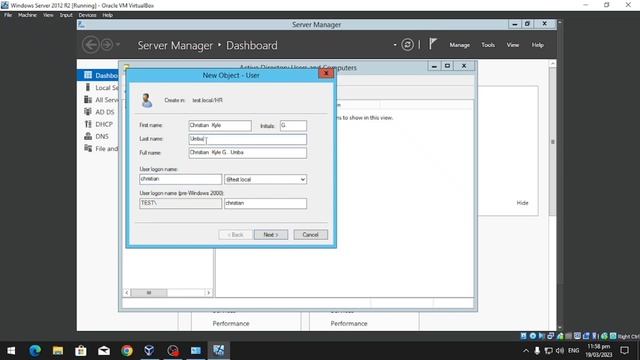Open VirtualBox Input menu
The height and width of the screenshot is (360, 640).
coord(66,15)
